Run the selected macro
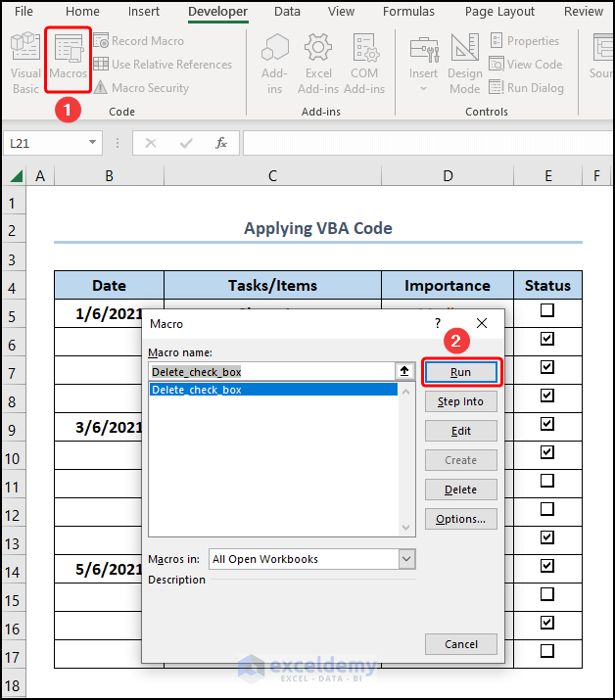The height and width of the screenshot is (700, 615). click(461, 372)
